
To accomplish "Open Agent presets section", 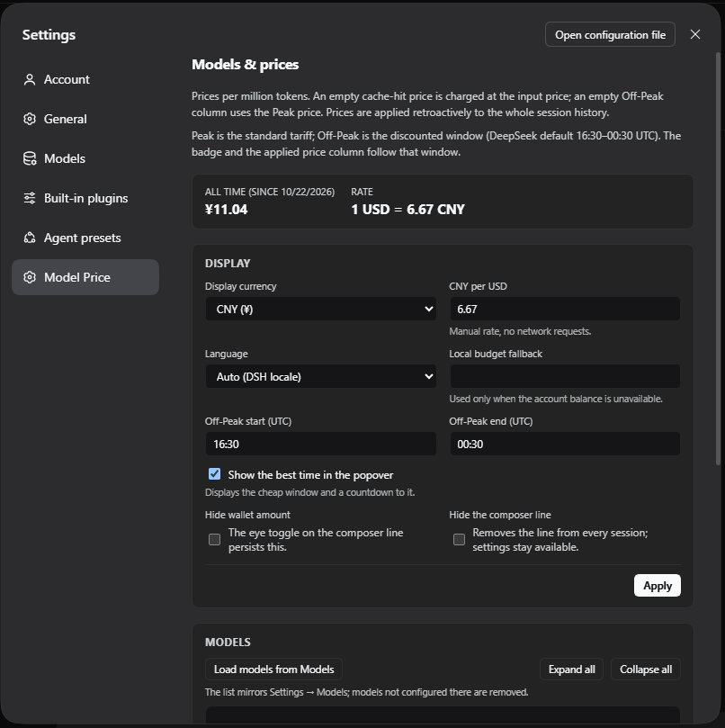I will (85, 238).
